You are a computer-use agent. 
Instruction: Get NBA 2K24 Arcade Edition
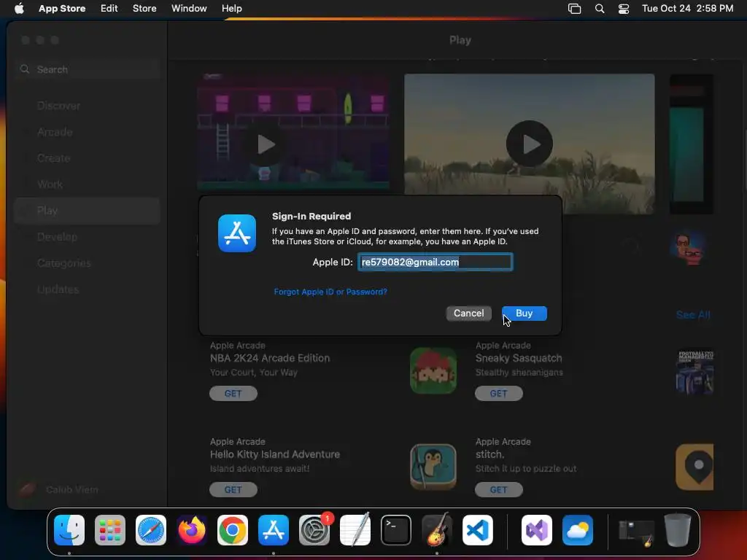233,393
